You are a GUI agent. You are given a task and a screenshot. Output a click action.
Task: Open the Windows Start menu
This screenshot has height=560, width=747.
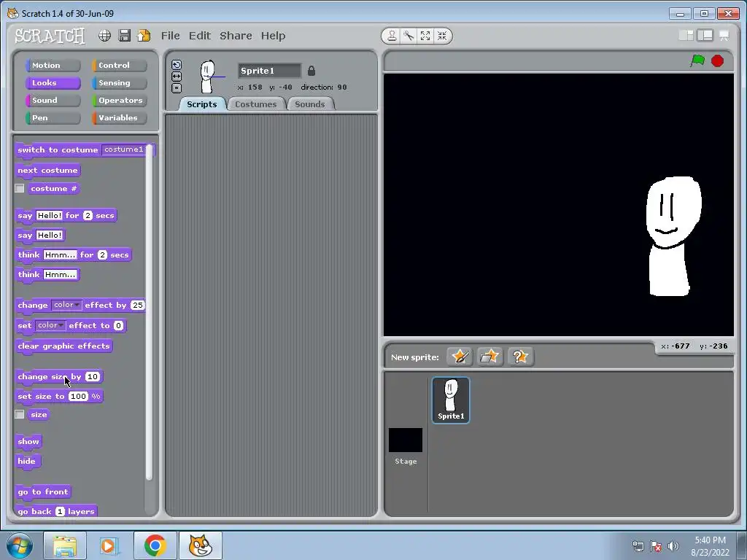pos(19,545)
